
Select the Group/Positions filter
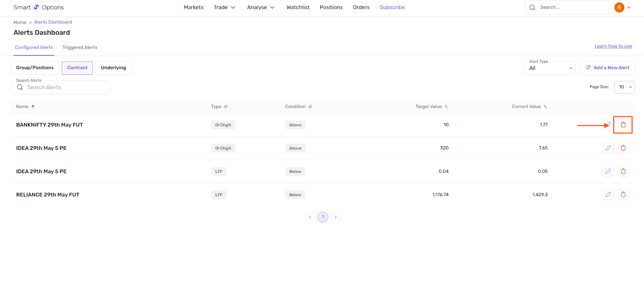(35, 68)
